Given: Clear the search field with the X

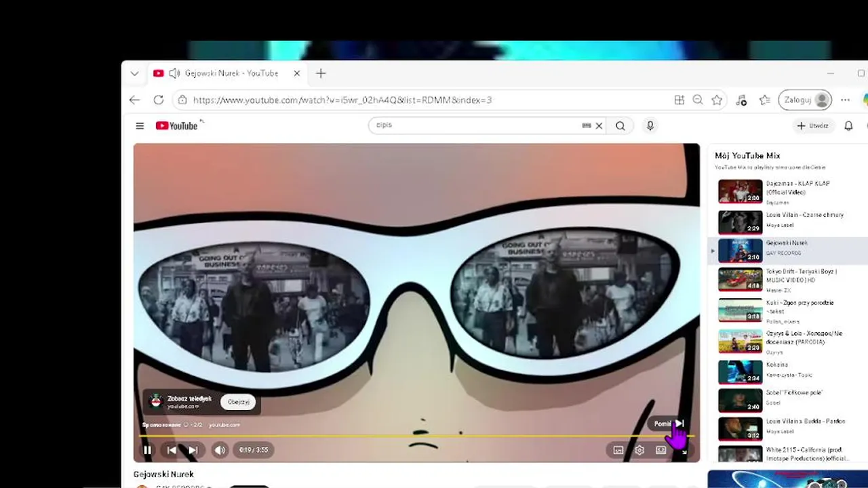Looking at the screenshot, I should point(599,125).
